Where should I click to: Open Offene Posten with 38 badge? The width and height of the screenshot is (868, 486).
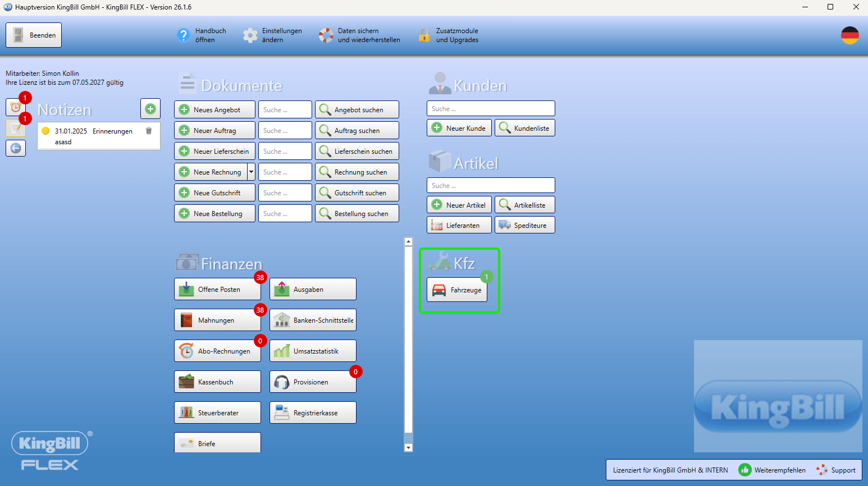point(217,289)
